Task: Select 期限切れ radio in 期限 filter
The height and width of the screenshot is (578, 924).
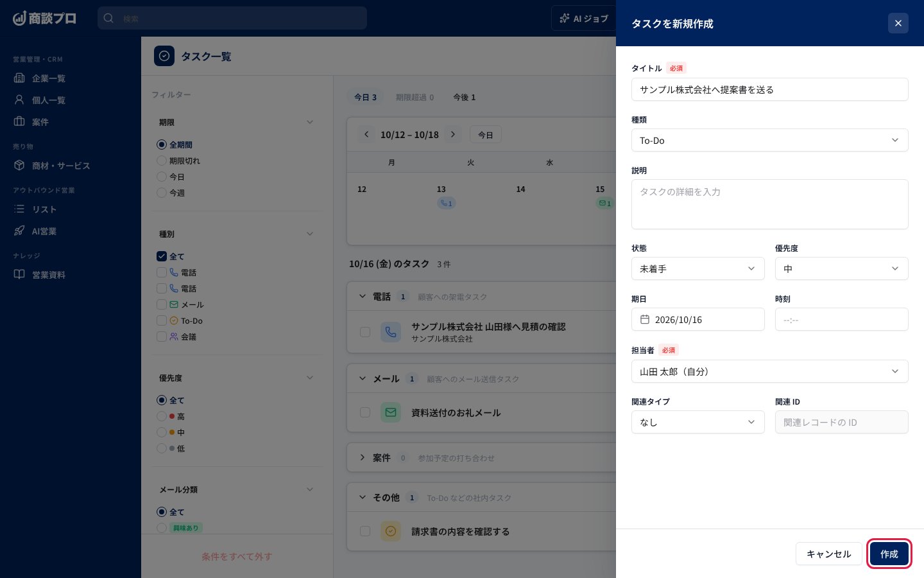Action: (162, 161)
